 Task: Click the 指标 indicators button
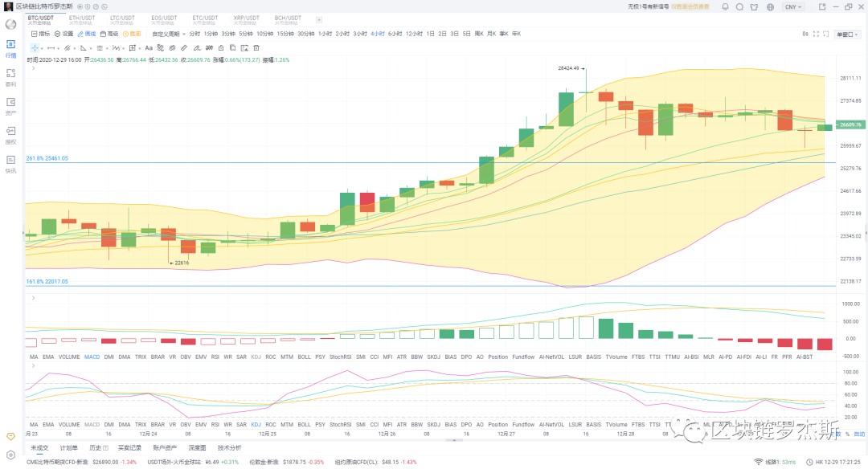[40, 35]
